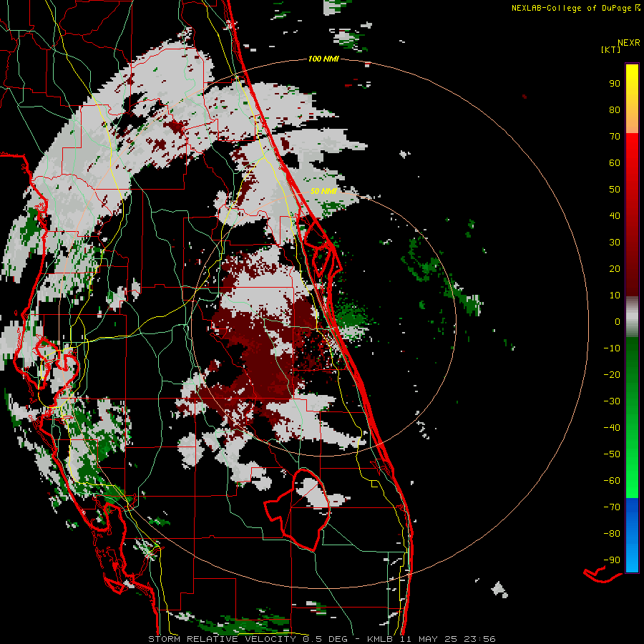Click the NEXR label above the color scale
644x644 pixels.
click(x=629, y=43)
